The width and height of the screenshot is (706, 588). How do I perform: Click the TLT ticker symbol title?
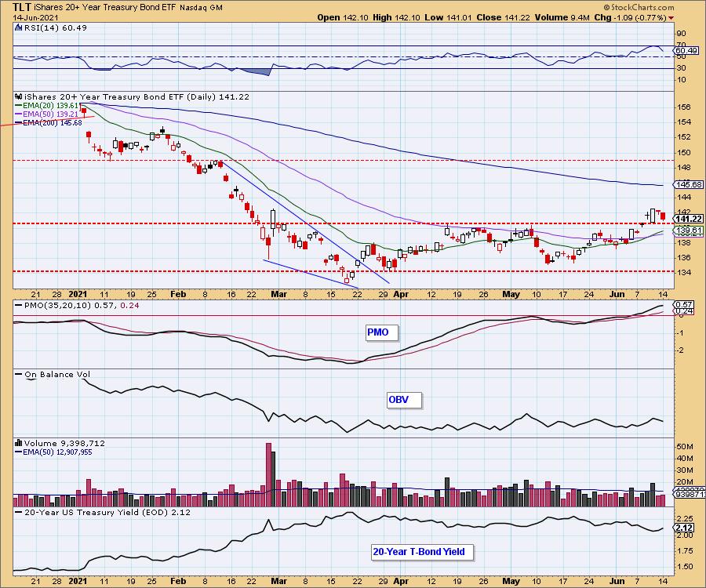pyautogui.click(x=22, y=7)
